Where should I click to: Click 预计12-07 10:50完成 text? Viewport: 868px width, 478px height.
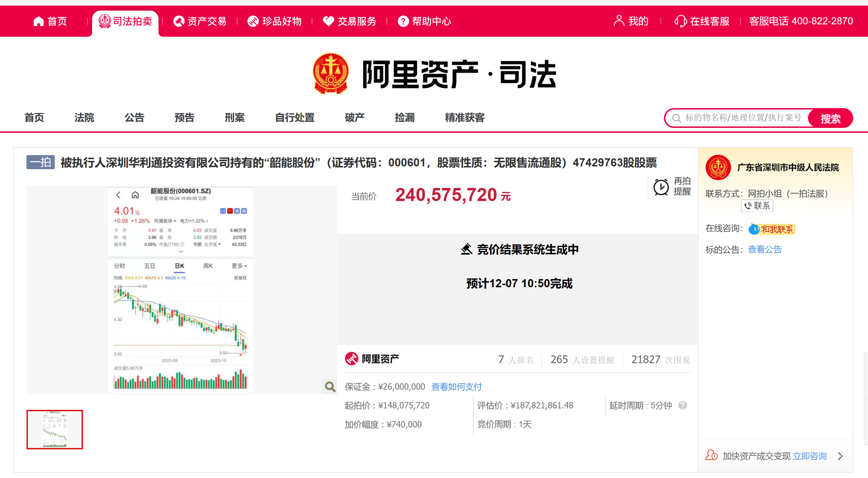(x=519, y=283)
